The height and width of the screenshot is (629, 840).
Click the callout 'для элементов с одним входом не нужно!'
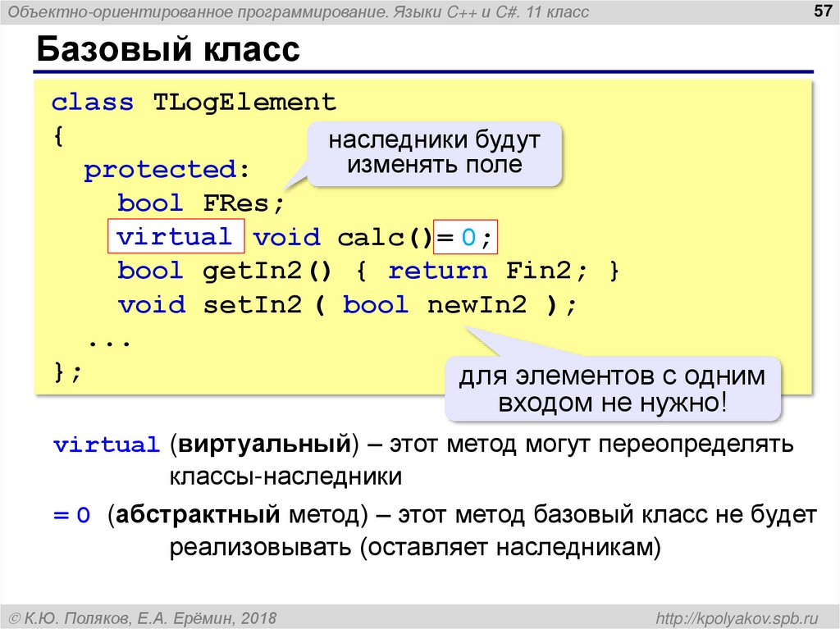(x=612, y=389)
